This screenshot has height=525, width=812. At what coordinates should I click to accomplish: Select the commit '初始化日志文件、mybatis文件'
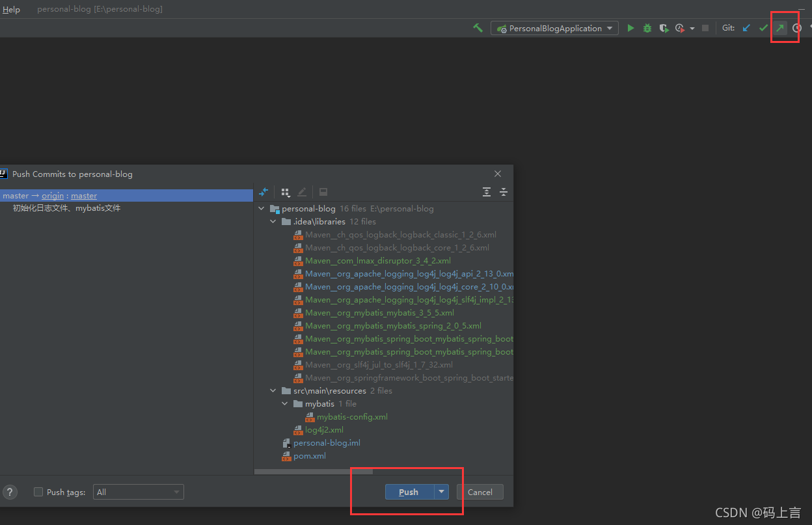pyautogui.click(x=66, y=208)
